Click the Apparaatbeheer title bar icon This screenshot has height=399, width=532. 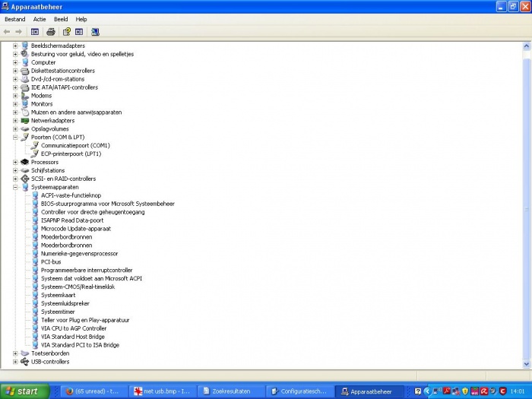tap(5, 6)
